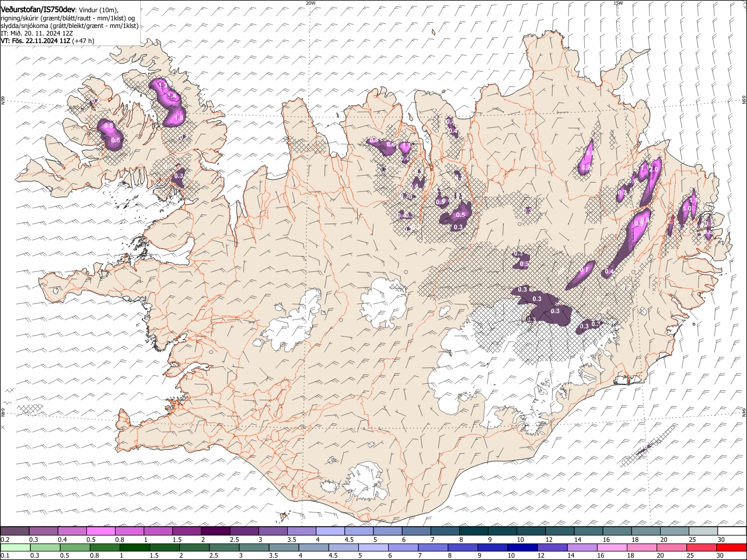Screen dimensions: 747x560
Task: Pick the snow legend swatch starting at 3
Action: tap(273, 531)
